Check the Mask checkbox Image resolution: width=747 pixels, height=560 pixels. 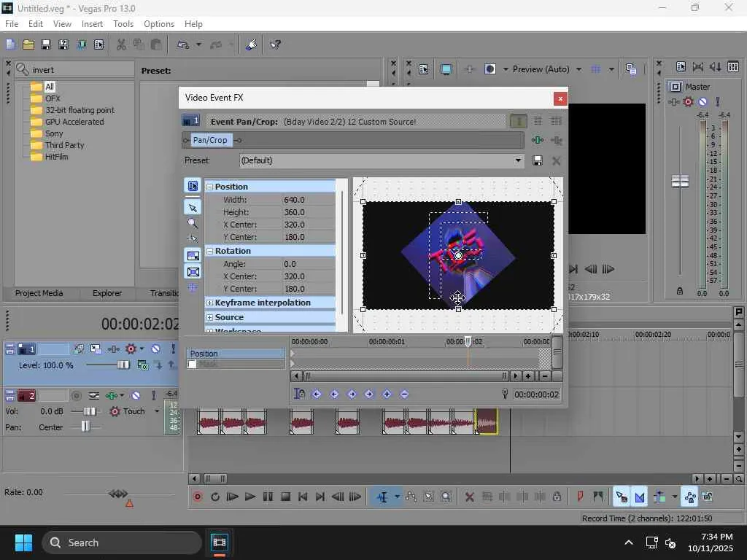pos(193,364)
